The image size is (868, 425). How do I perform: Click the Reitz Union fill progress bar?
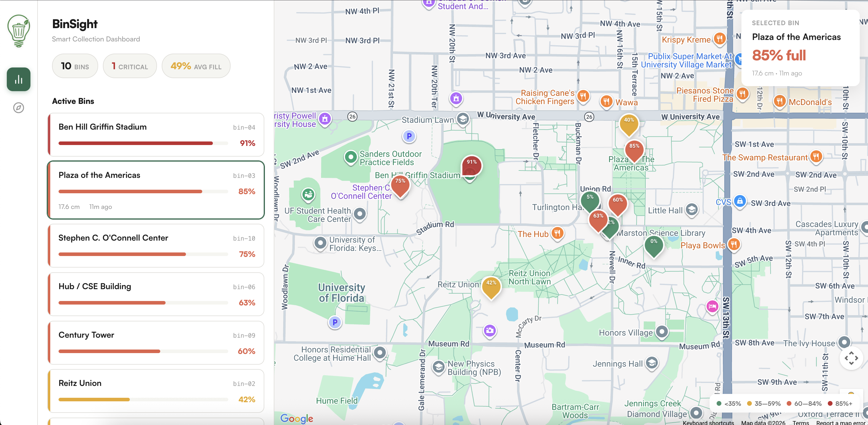(x=143, y=399)
